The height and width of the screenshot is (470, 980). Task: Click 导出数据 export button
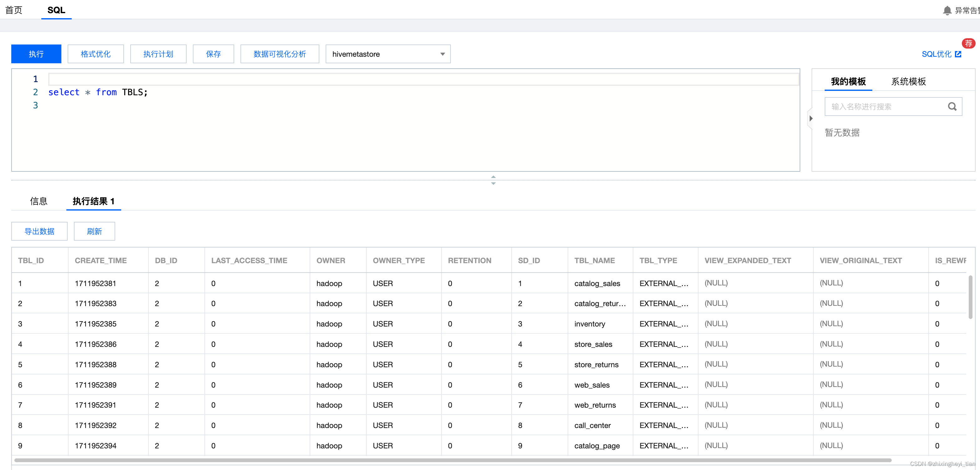click(39, 231)
